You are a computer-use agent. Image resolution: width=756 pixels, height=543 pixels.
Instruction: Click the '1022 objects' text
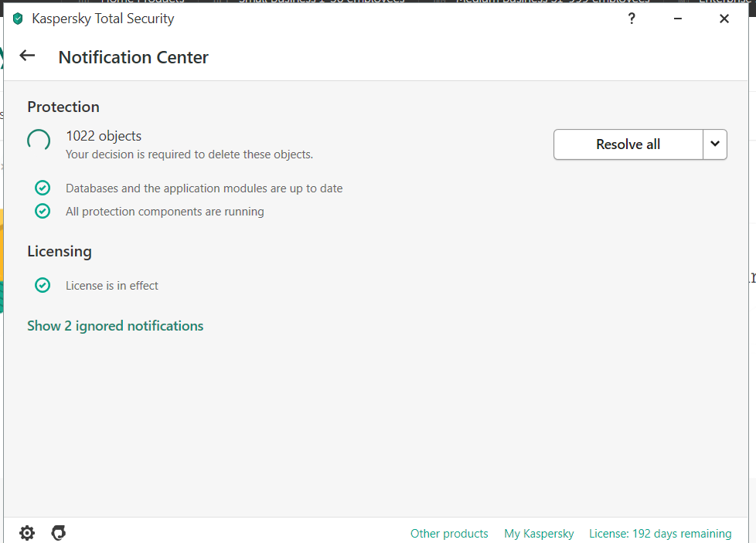104,137
